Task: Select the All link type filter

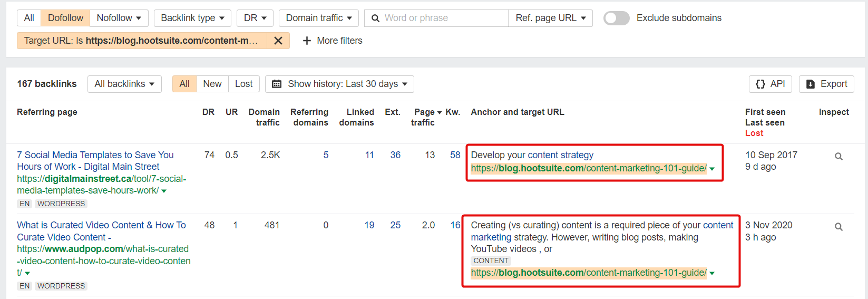Action: (29, 18)
